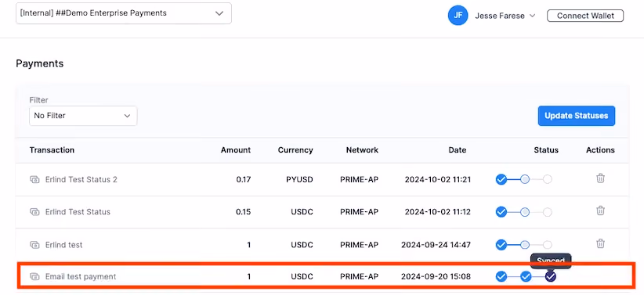Open the Email test payment transaction
Viewport: 644px width, 295px height.
point(81,276)
